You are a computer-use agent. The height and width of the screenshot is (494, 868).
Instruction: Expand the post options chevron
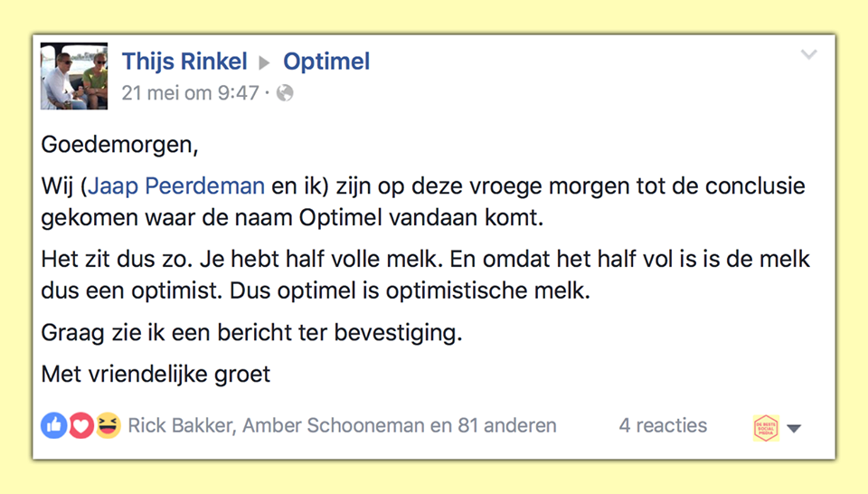[808, 54]
